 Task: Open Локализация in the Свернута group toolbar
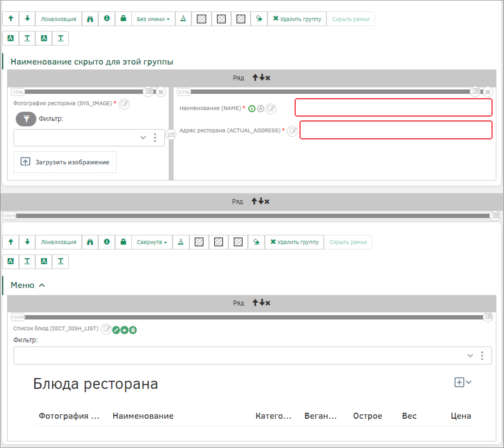(58, 242)
